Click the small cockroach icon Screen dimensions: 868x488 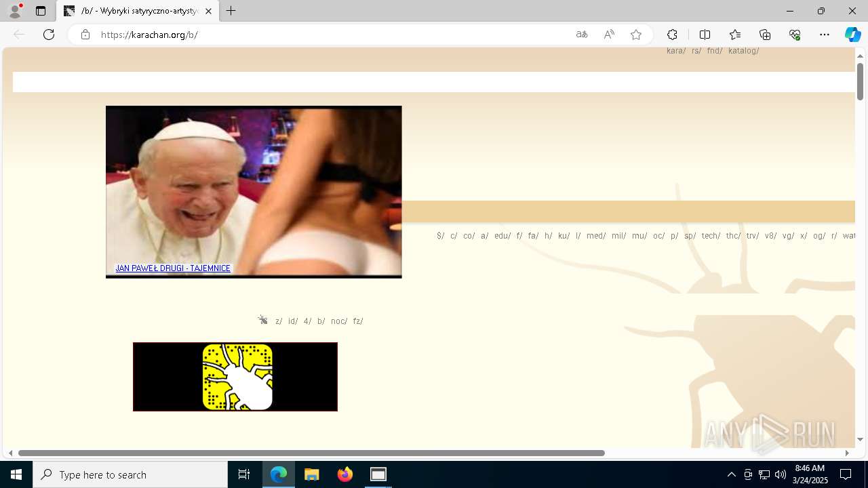262,320
